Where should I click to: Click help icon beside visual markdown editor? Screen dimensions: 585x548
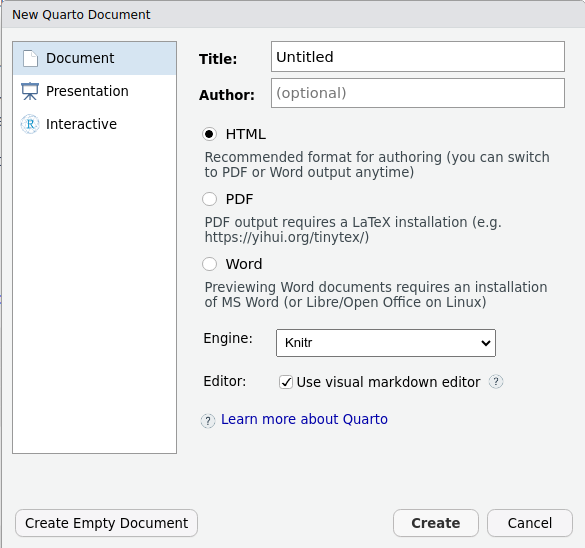point(496,382)
